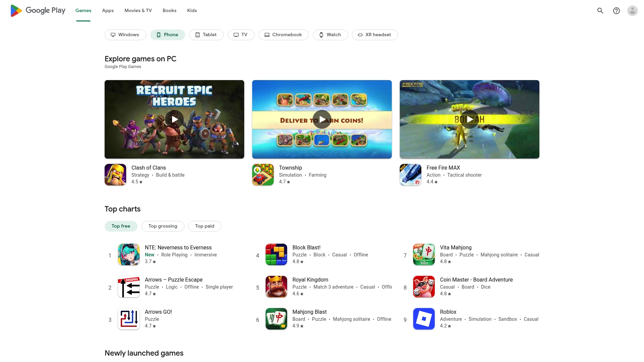Switch to the Apps tab
The height and width of the screenshot is (362, 644).
108,11
